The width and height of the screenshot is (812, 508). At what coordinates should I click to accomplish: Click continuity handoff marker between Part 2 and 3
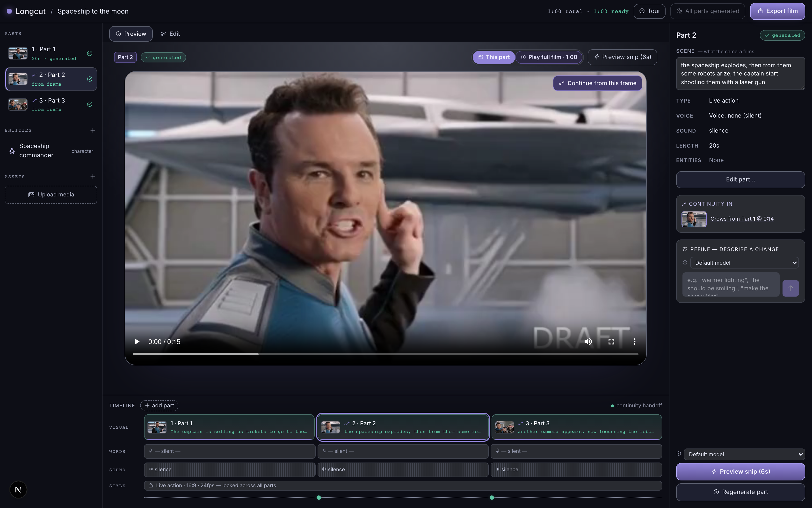tap(492, 498)
